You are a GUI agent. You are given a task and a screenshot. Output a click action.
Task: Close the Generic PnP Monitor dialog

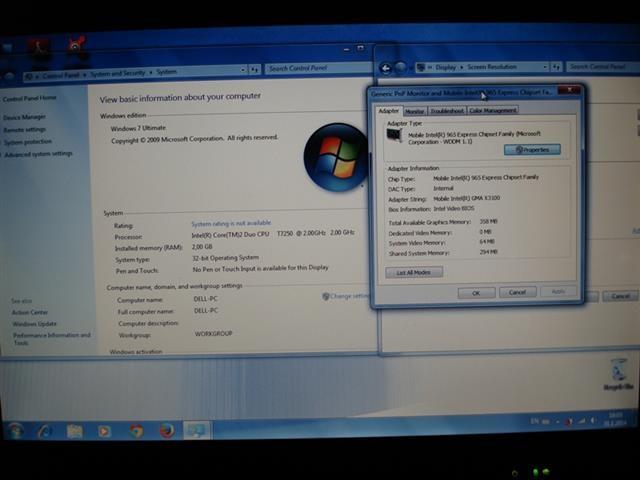click(570, 89)
